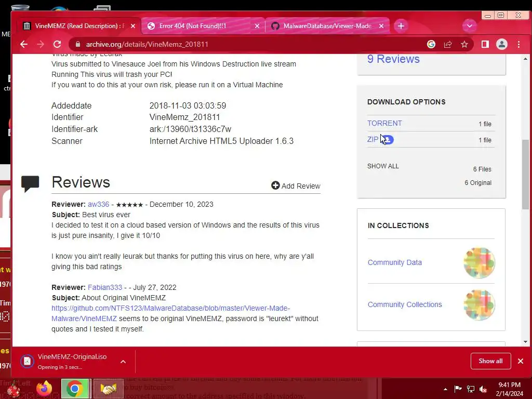Click Community Data collection thumbnail
Image resolution: width=532 pixels, height=399 pixels.
[479, 263]
